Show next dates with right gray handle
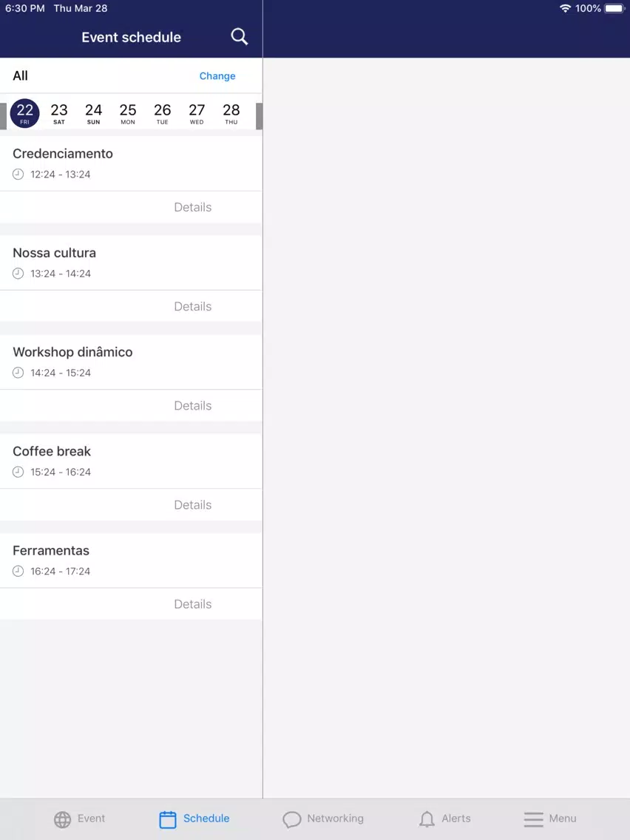630x840 pixels. point(260,115)
